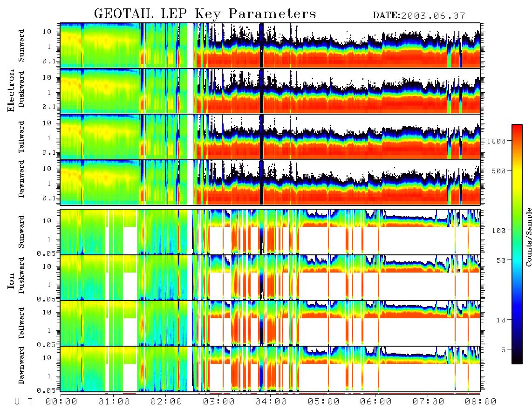
Task: Click the "100" color bar label
Action: (499, 231)
